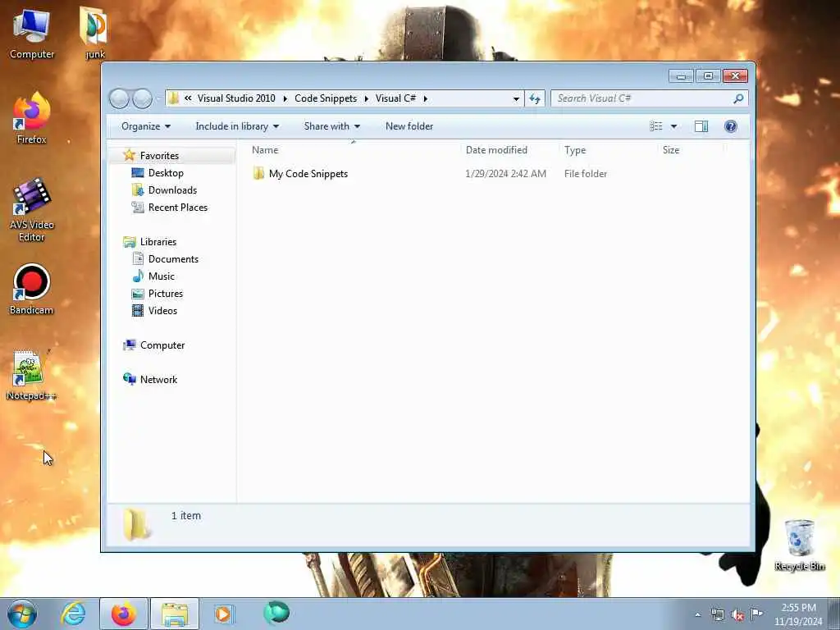Show the preview pane
Image resolution: width=840 pixels, height=630 pixels.
point(701,126)
